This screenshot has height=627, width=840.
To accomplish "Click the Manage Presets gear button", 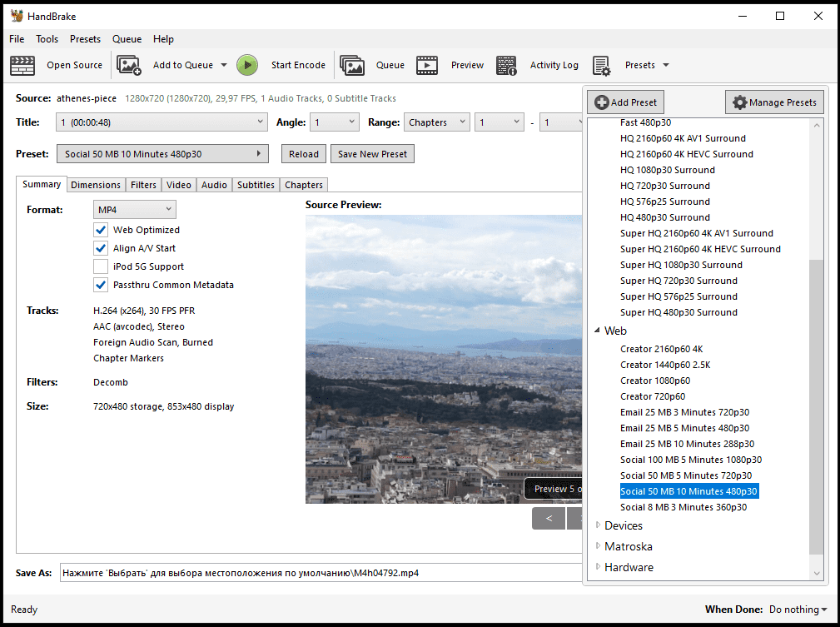I will (774, 102).
